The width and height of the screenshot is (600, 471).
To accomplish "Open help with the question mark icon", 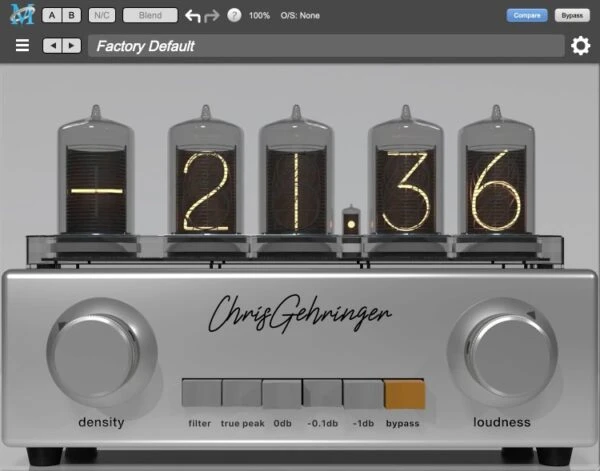I will click(234, 15).
